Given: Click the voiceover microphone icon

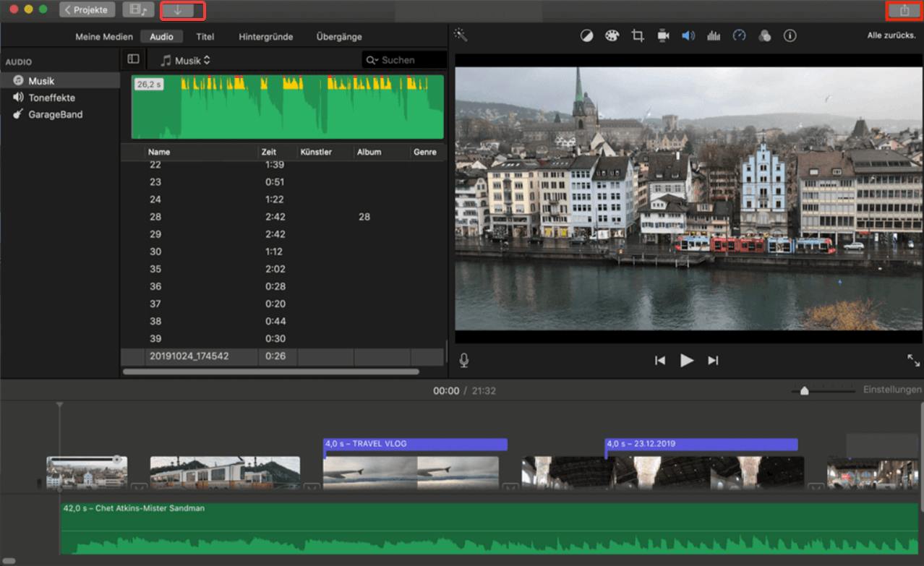Looking at the screenshot, I should coord(463,360).
